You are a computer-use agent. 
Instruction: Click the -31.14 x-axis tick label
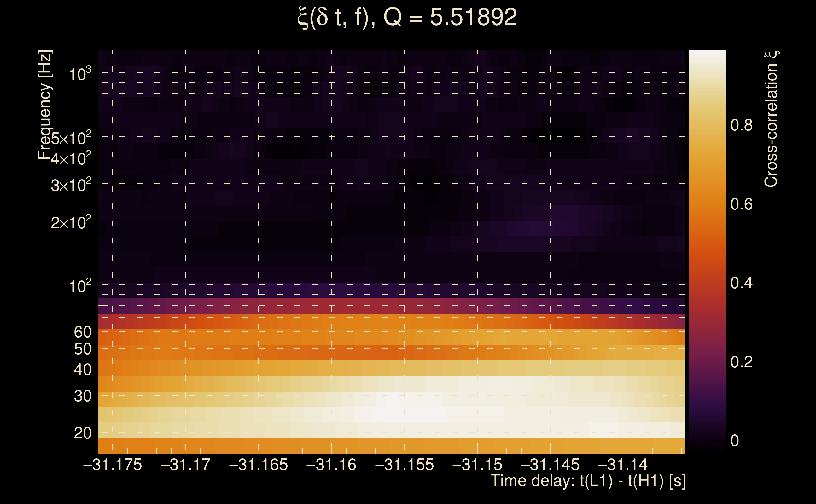[x=623, y=465]
